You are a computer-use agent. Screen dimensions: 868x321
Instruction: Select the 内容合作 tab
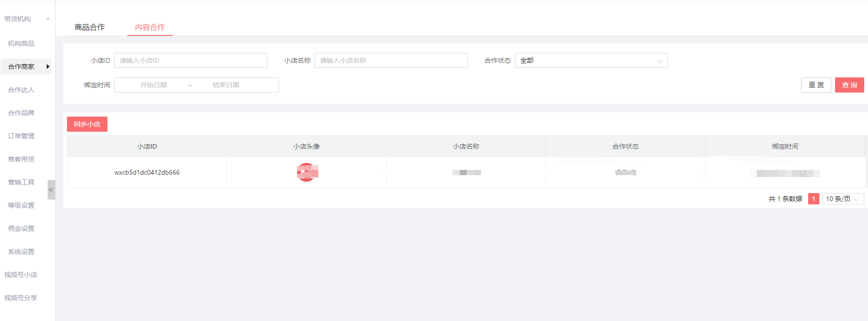150,27
